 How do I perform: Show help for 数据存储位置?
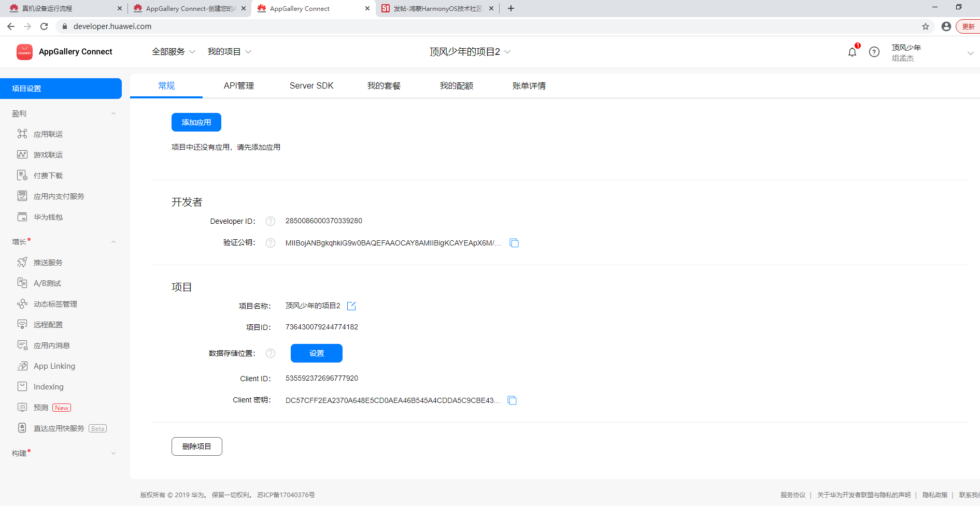[x=271, y=353]
